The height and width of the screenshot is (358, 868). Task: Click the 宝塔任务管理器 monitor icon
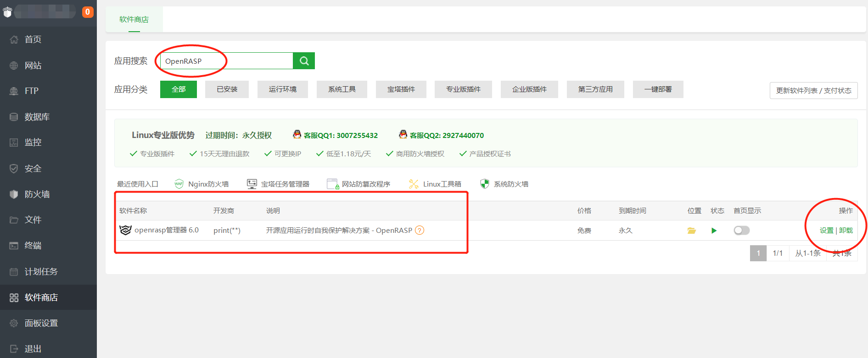point(252,184)
